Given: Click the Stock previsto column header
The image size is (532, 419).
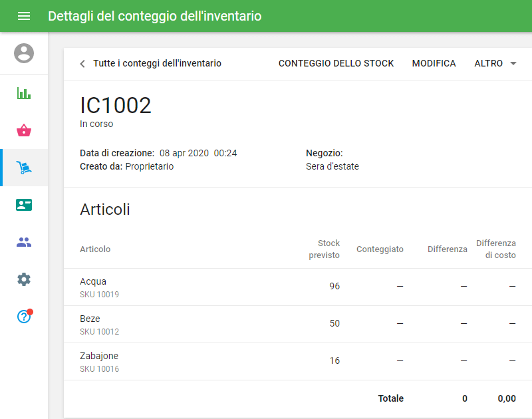Looking at the screenshot, I should point(325,249).
